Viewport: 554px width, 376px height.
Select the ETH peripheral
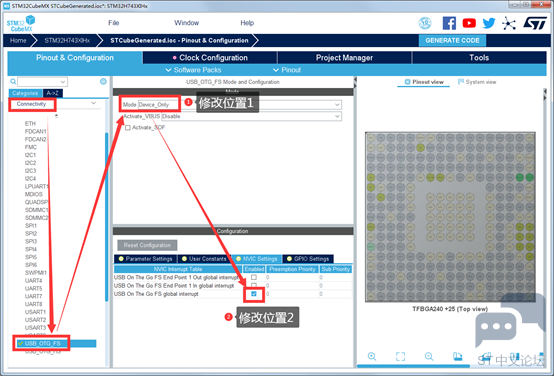[30, 124]
